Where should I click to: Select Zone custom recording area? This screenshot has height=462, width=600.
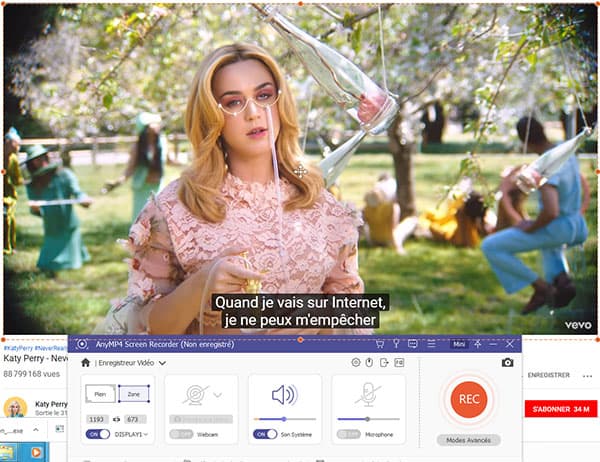tap(134, 393)
